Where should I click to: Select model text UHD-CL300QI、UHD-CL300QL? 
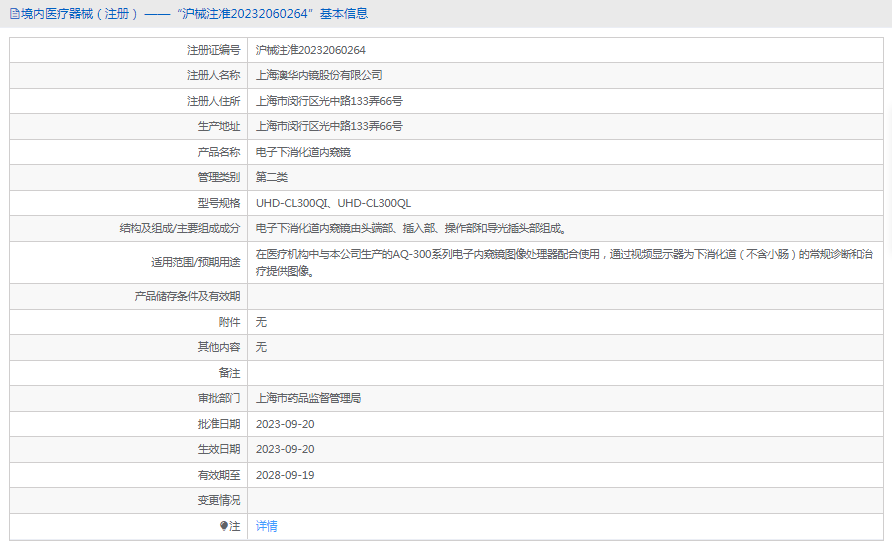[333, 203]
